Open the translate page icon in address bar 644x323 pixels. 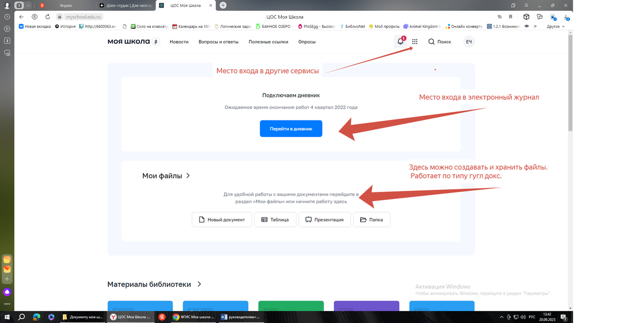click(x=499, y=17)
